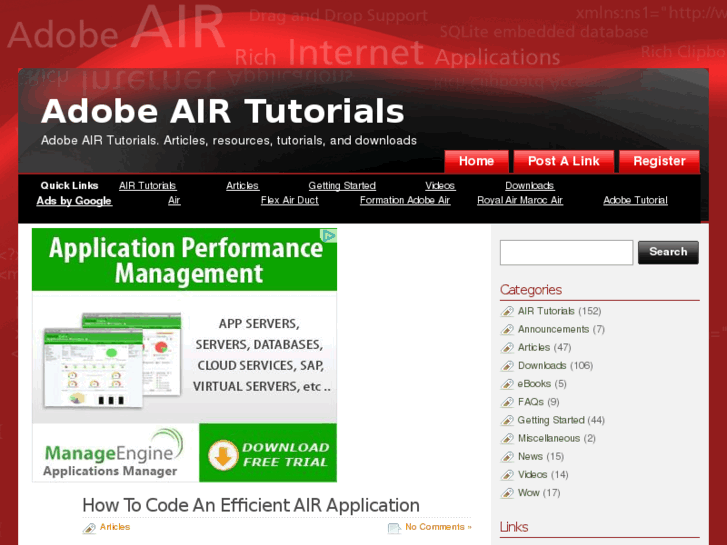The height and width of the screenshot is (545, 727).
Task: Click the pencil icon beside Articles (47) category
Action: coord(507,347)
